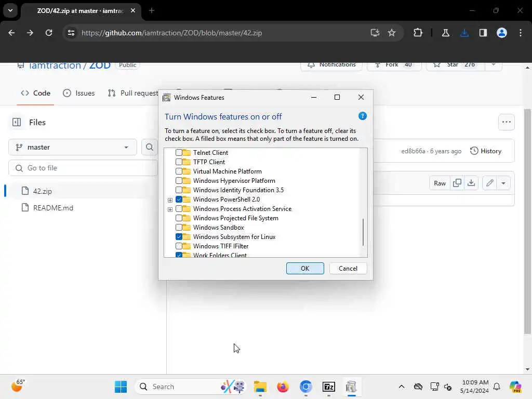Collapse the GitHub Files side panel icon
This screenshot has width=532, height=399.
click(17, 122)
